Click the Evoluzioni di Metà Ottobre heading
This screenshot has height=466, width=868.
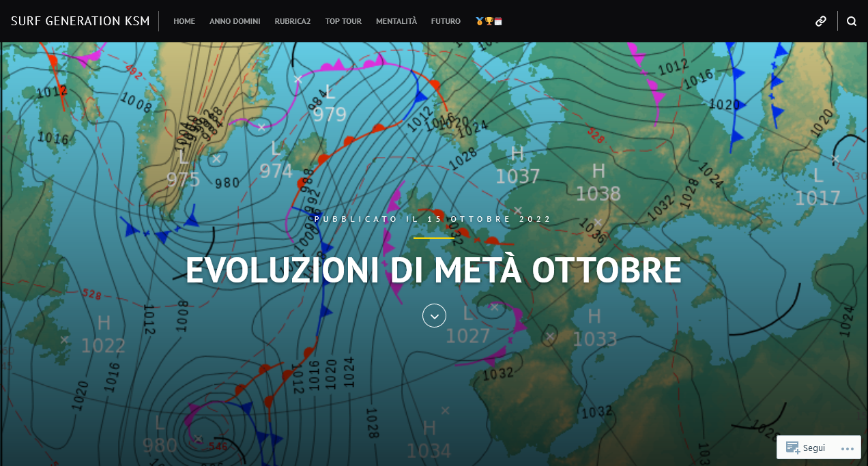point(433,271)
